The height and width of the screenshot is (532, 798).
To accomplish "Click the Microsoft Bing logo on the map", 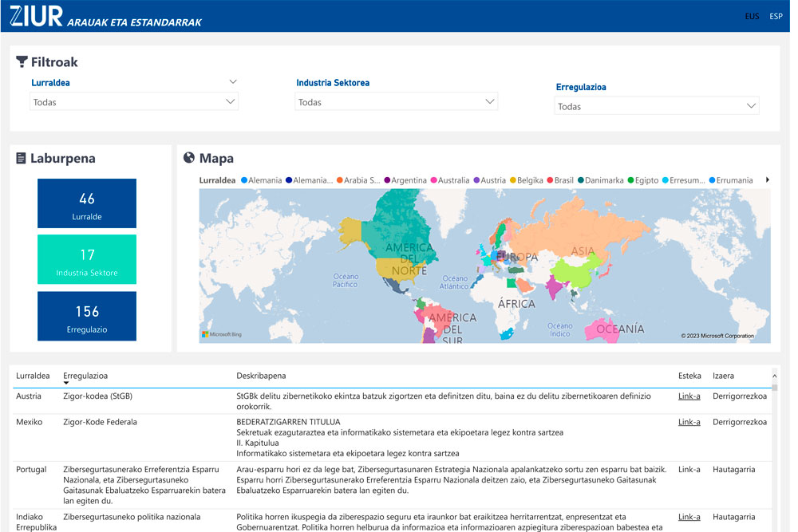I will [221, 334].
